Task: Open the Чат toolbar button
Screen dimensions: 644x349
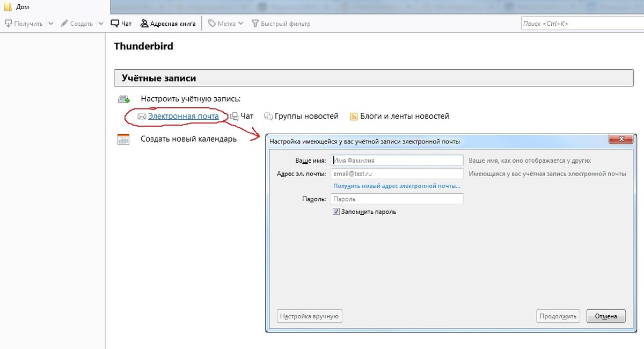Action: coord(121,24)
